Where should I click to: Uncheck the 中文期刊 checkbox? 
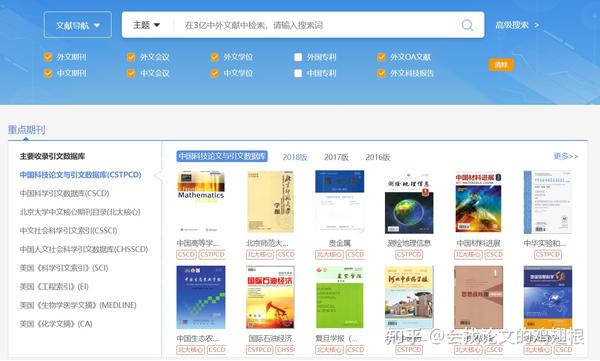[x=48, y=73]
